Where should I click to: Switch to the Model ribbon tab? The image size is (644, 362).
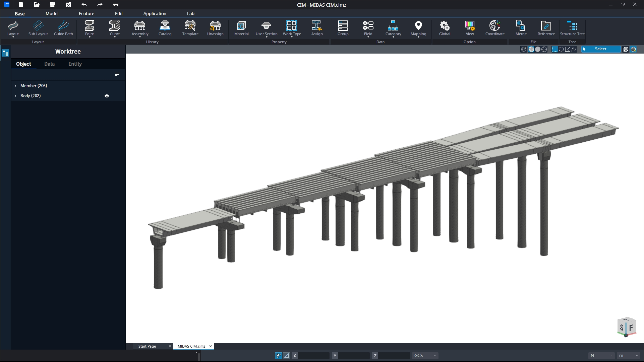tap(53, 14)
